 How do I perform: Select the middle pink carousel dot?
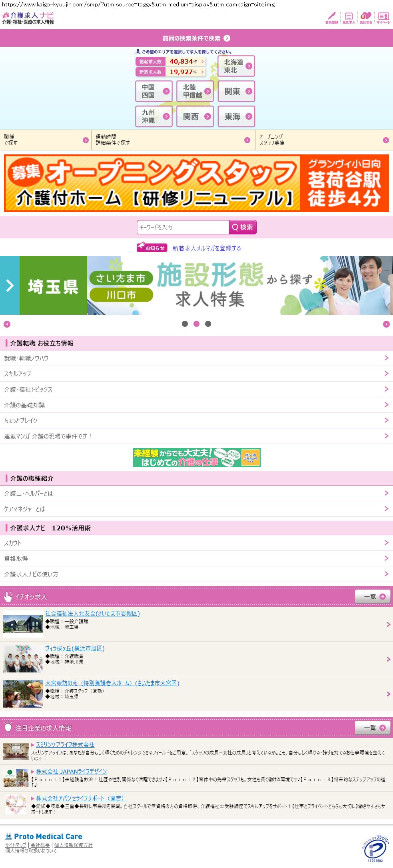(x=196, y=324)
